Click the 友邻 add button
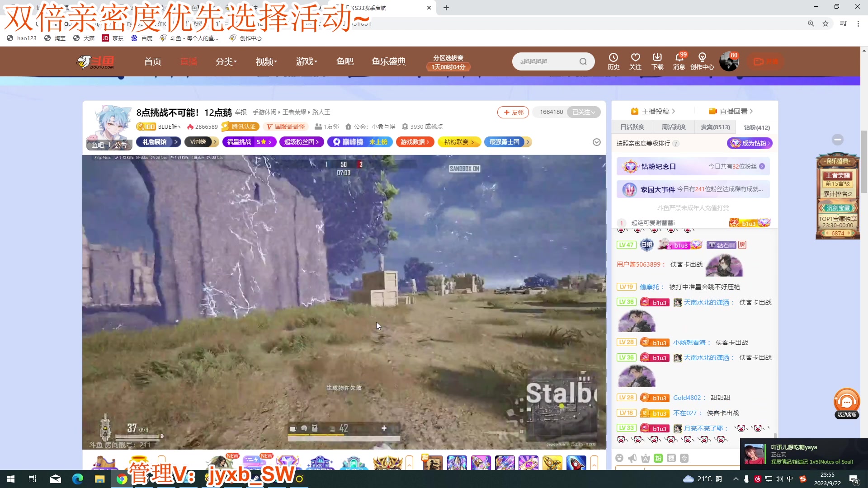This screenshot has width=868, height=488. [513, 112]
